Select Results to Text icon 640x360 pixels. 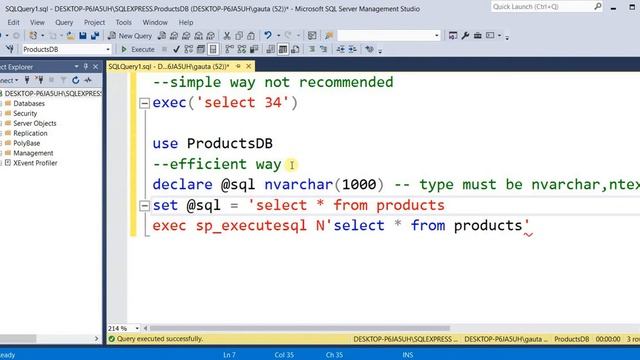click(x=271, y=49)
